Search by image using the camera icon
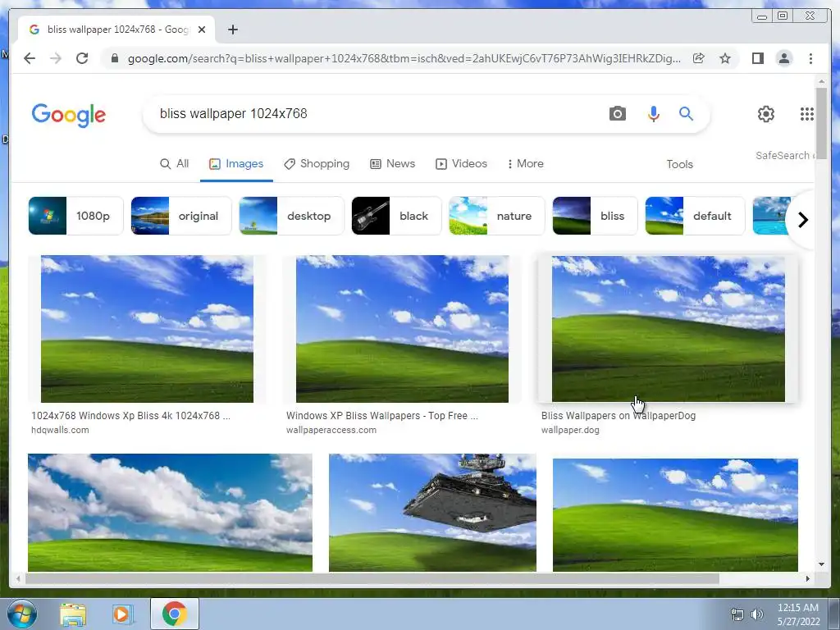The width and height of the screenshot is (840, 630). click(x=617, y=113)
